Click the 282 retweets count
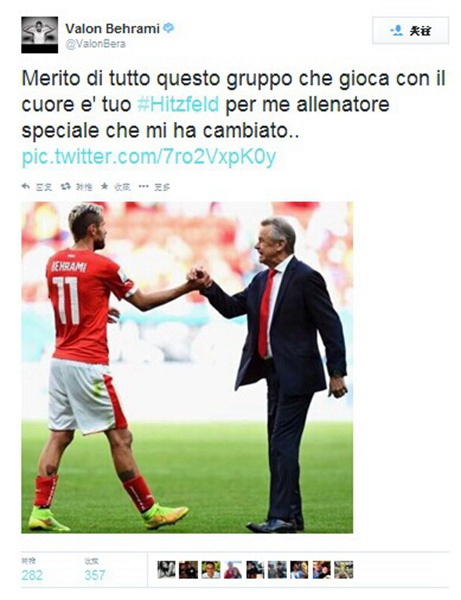 coord(32,575)
